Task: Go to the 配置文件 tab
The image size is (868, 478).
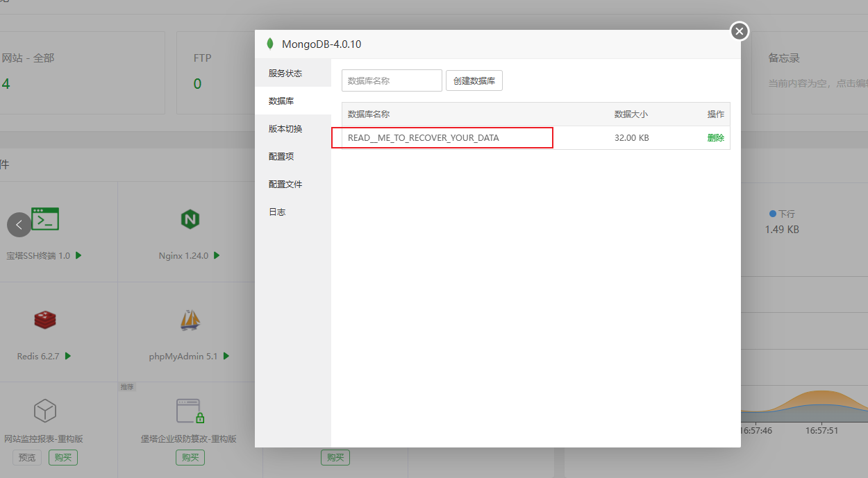Action: [x=293, y=184]
